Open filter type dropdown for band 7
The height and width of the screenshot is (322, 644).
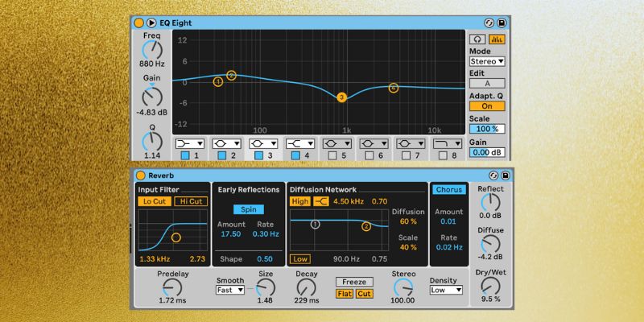pos(411,144)
